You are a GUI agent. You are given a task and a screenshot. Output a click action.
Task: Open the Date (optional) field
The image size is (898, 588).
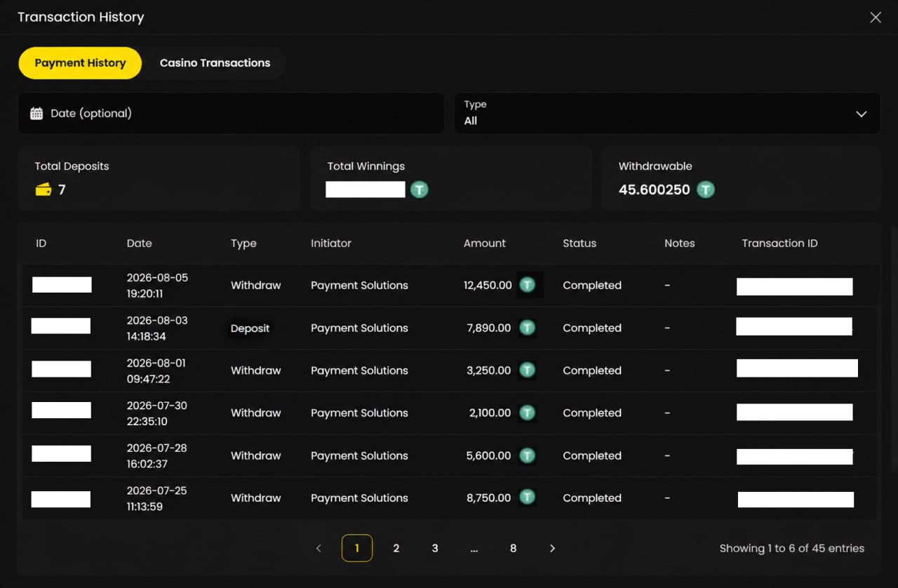click(x=231, y=114)
